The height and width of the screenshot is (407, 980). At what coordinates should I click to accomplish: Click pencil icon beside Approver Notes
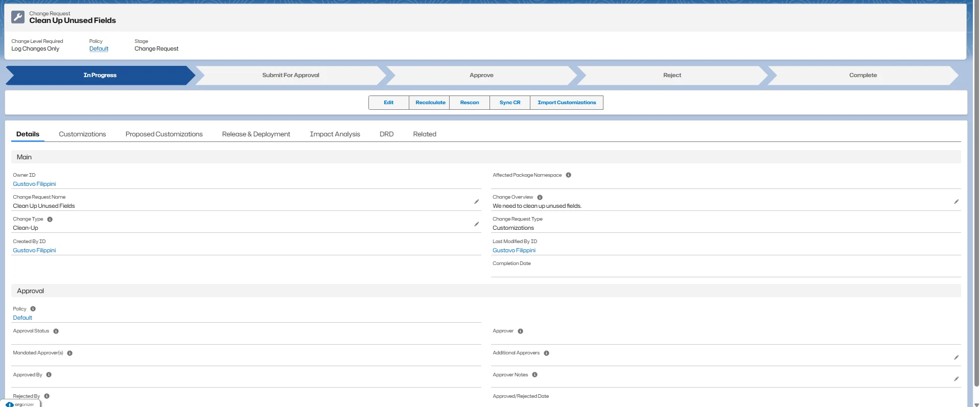[x=956, y=379]
